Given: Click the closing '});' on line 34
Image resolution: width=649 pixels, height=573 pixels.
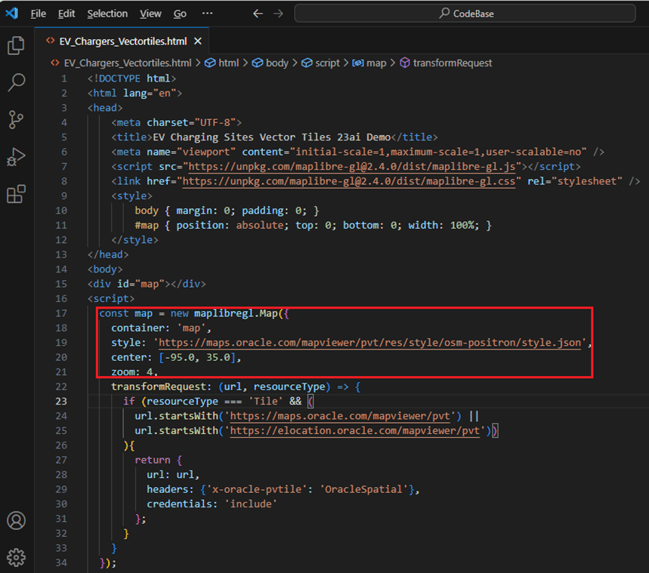Looking at the screenshot, I should click(108, 563).
